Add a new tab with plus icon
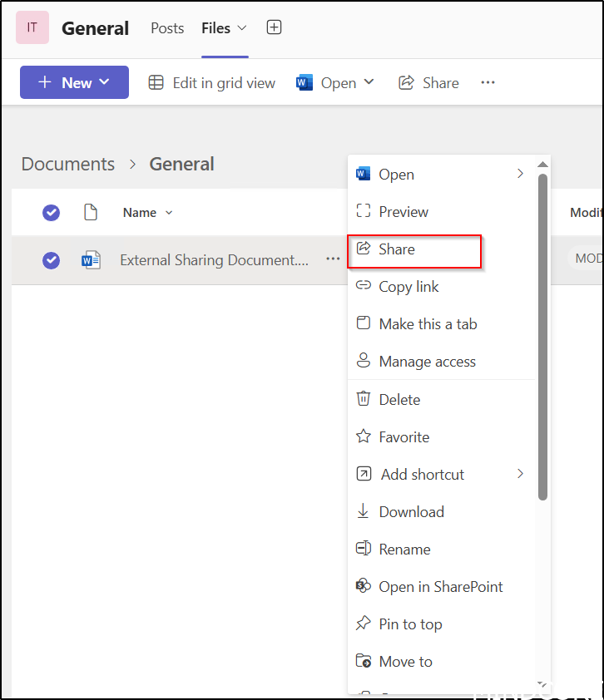Viewport: 604px width, 700px height. click(274, 27)
